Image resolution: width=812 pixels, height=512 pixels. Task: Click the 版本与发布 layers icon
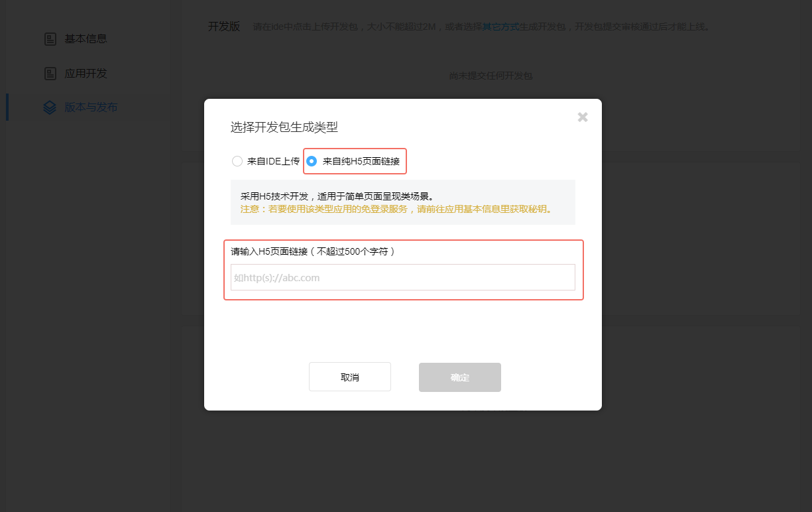tap(50, 107)
